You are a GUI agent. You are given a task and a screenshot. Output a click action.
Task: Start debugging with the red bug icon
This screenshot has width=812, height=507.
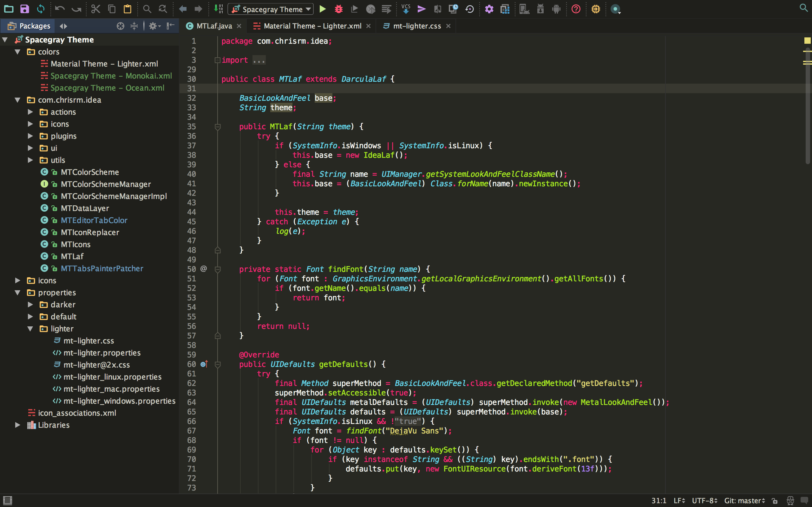[338, 9]
